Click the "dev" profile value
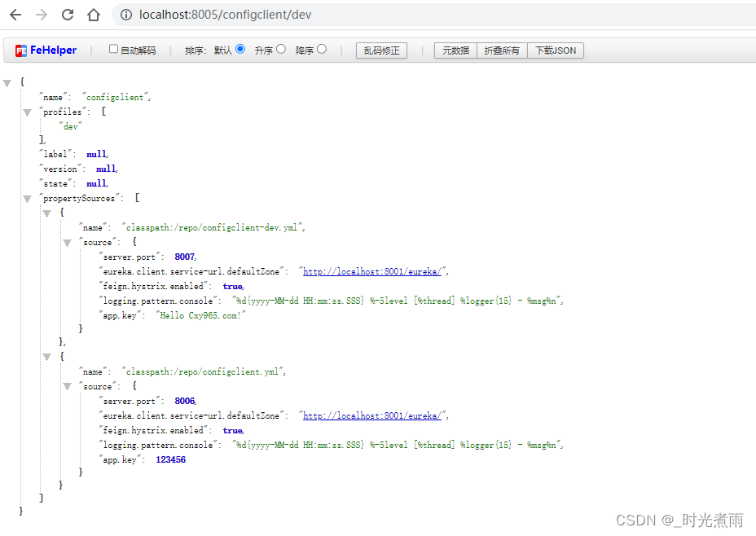This screenshot has width=756, height=536. [x=71, y=126]
